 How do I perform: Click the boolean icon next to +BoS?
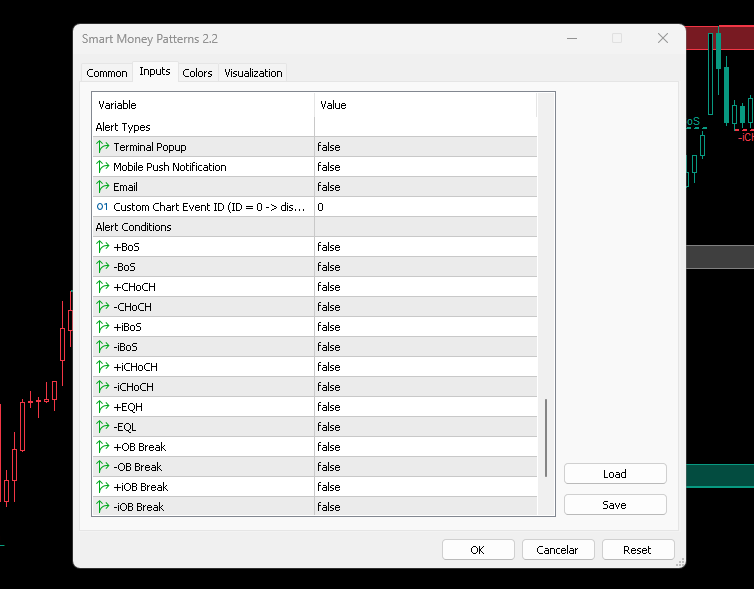click(x=102, y=247)
